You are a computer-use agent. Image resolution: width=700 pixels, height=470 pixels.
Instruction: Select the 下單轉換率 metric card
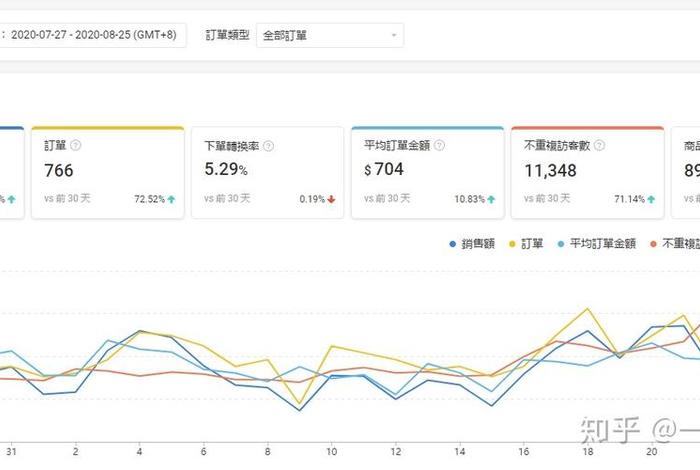click(267, 172)
